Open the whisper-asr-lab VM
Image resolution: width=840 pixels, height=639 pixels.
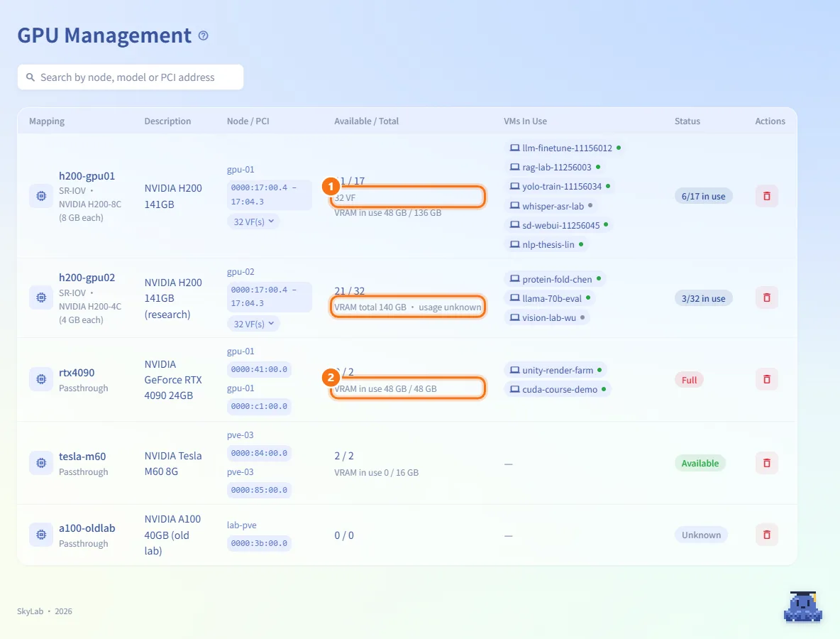[551, 206]
